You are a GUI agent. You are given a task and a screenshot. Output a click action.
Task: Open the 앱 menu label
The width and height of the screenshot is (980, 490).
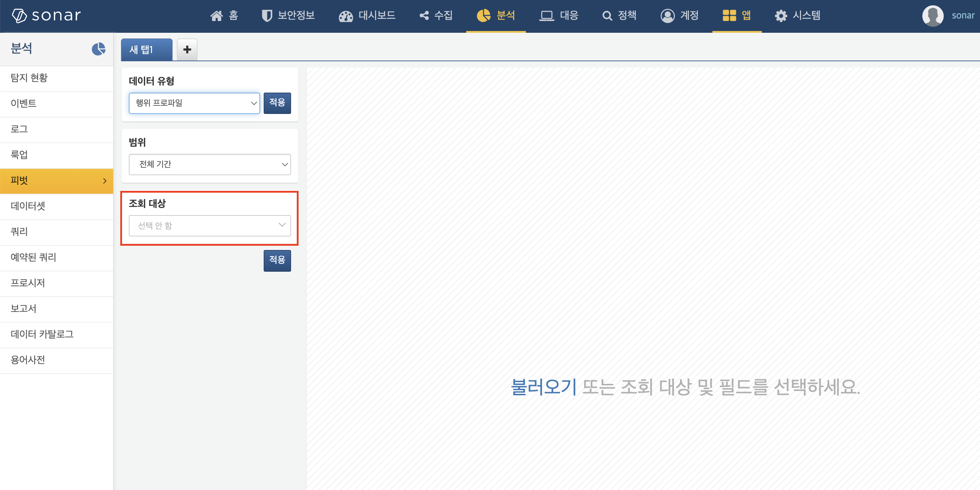tap(746, 15)
